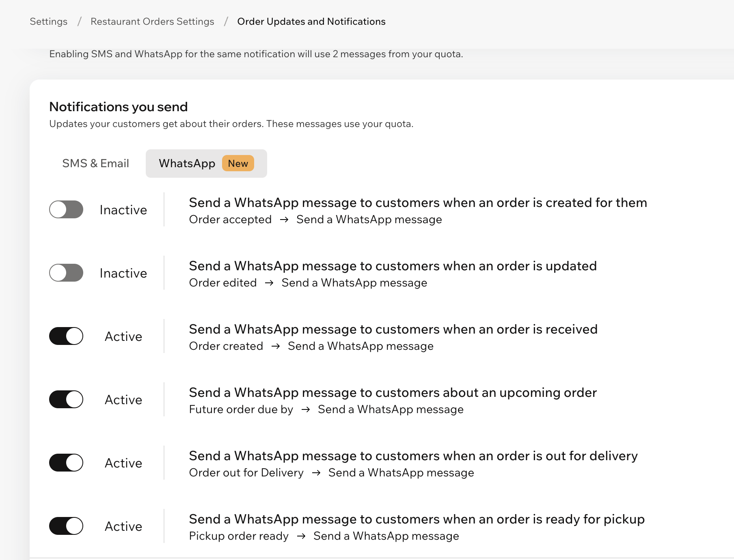Click the Inactive label for order created
The width and height of the screenshot is (734, 560).
[123, 210]
